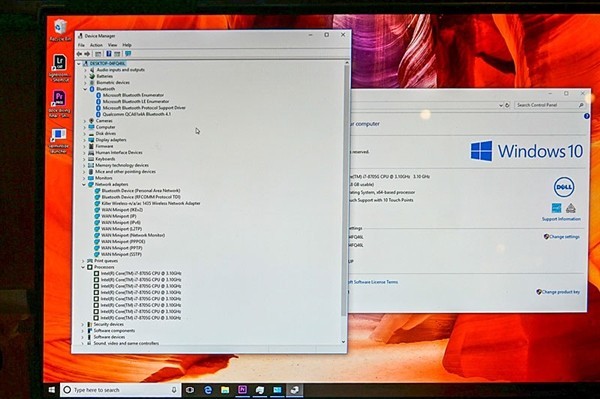The height and width of the screenshot is (399, 600).
Task: Expand the Security devices node
Action: click(x=82, y=324)
